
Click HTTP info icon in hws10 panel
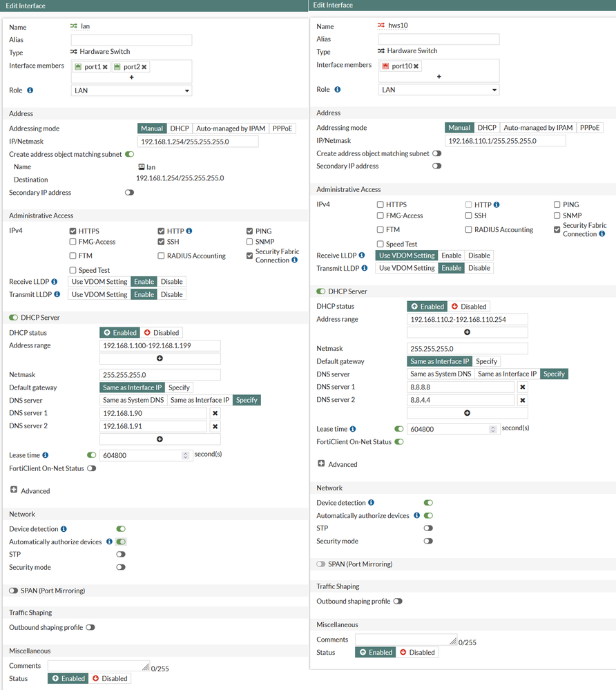point(497,204)
